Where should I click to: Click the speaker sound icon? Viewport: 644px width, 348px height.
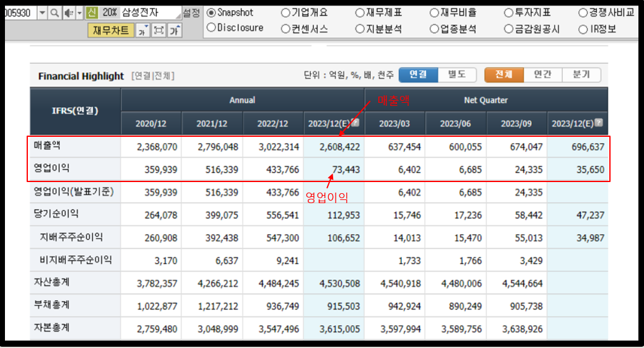pyautogui.click(x=69, y=13)
